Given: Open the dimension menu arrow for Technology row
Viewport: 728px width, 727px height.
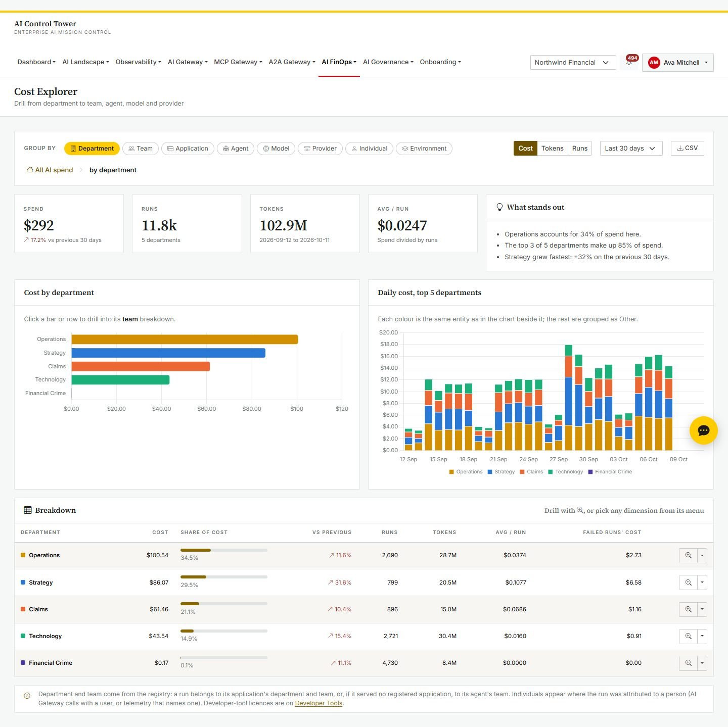Looking at the screenshot, I should [x=702, y=636].
